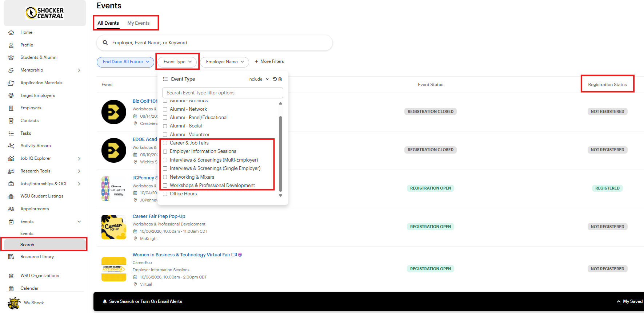
Task: Expand the Mentorship sidebar submenu
Action: [x=79, y=70]
